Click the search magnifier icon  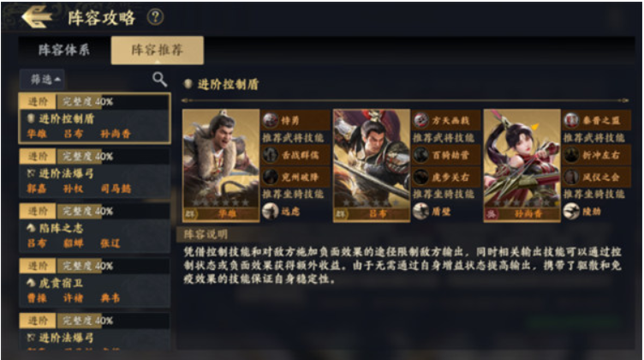pyautogui.click(x=159, y=80)
